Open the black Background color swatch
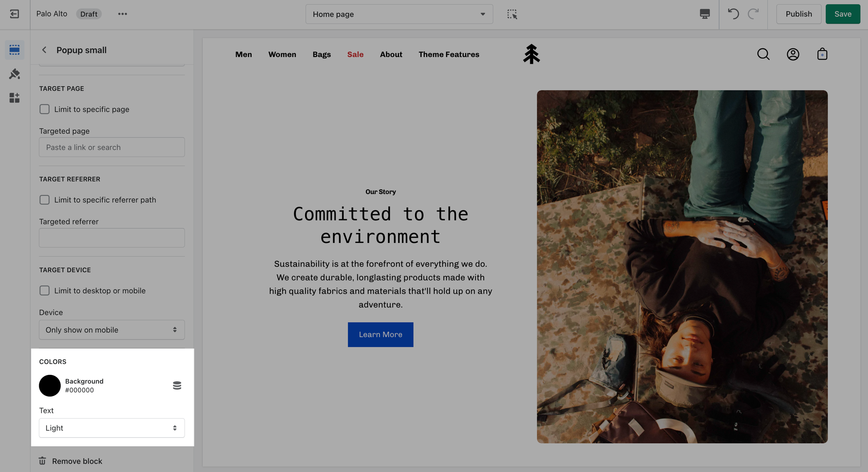868x472 pixels. click(x=50, y=385)
